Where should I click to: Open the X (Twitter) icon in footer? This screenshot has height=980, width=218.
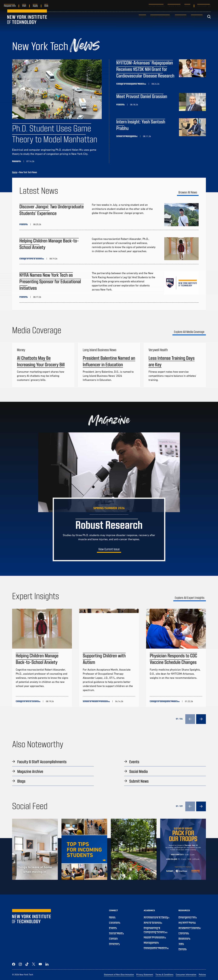33,964
